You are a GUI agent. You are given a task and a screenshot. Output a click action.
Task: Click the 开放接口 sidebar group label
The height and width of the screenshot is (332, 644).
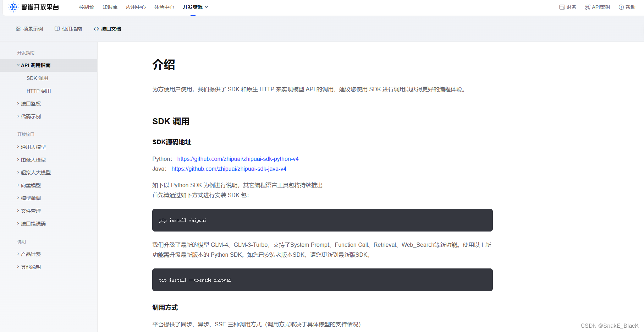pos(26,134)
